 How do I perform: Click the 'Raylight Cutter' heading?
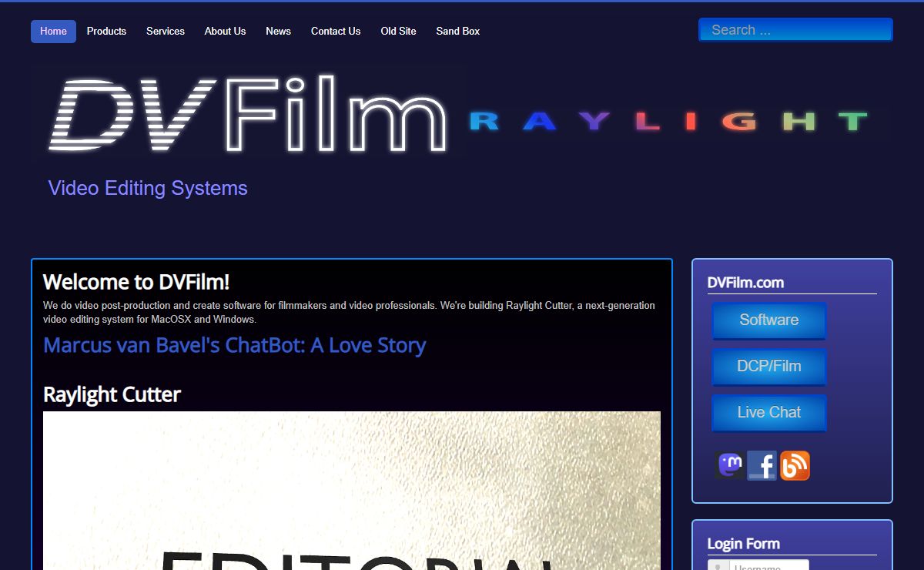point(112,394)
